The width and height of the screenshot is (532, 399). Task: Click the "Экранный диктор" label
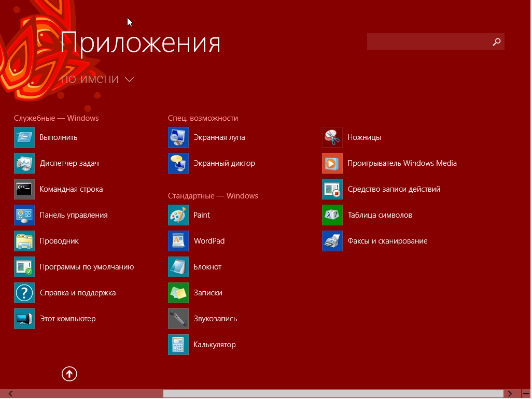pos(225,163)
